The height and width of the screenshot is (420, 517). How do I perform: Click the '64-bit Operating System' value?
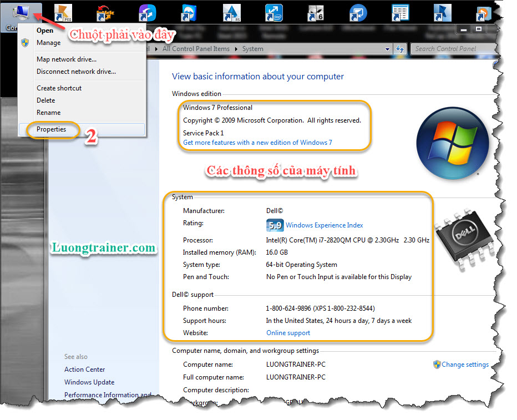click(x=301, y=265)
